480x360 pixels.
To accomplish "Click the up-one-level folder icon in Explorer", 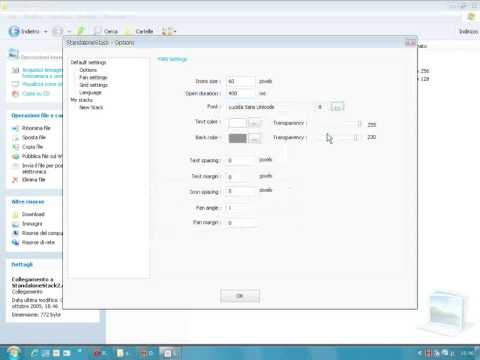I will pos(81,31).
